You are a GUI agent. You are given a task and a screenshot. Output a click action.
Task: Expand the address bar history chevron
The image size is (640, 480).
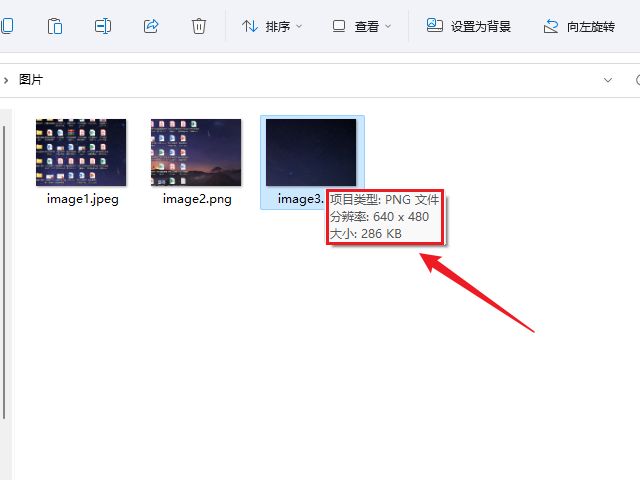[x=608, y=80]
